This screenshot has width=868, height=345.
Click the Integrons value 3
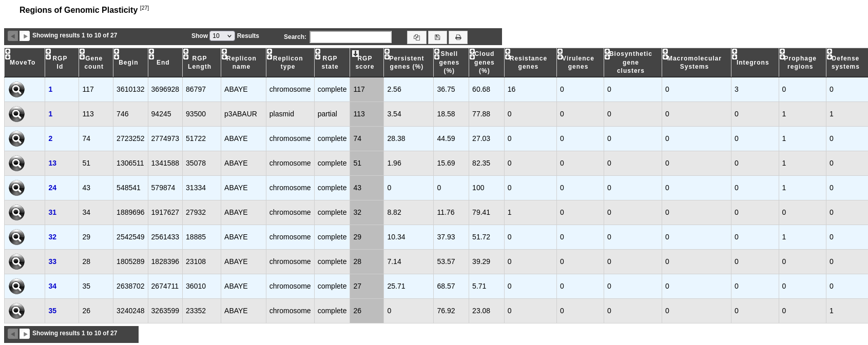pyautogui.click(x=737, y=89)
